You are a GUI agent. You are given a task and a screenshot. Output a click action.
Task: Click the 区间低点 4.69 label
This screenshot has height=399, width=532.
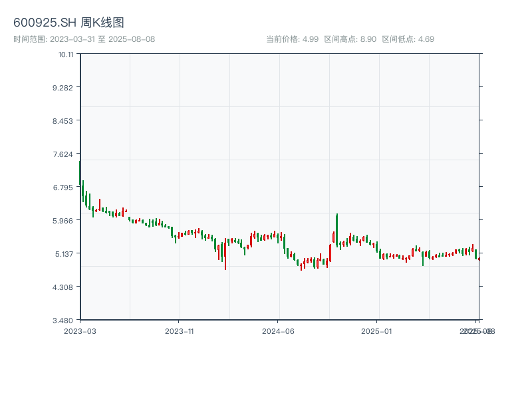(x=408, y=39)
